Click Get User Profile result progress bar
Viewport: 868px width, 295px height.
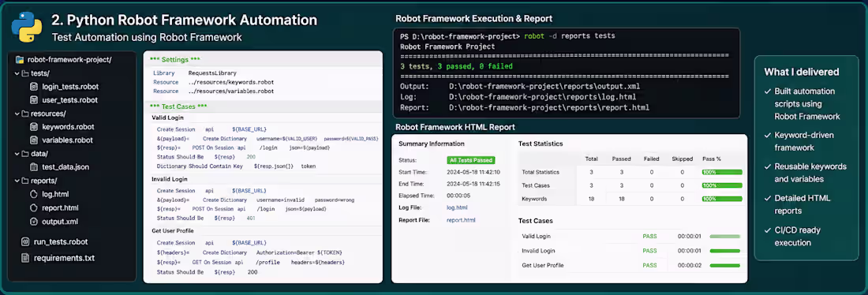725,266
